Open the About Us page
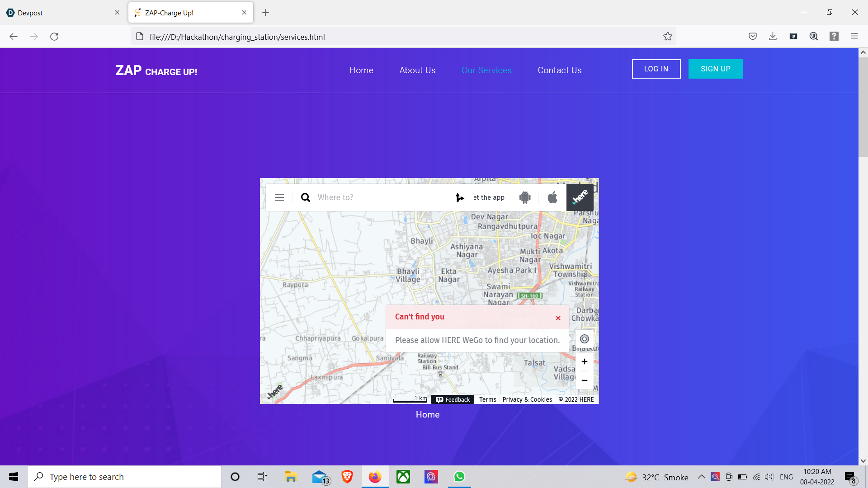Screen dimensions: 868x488 [417, 70]
